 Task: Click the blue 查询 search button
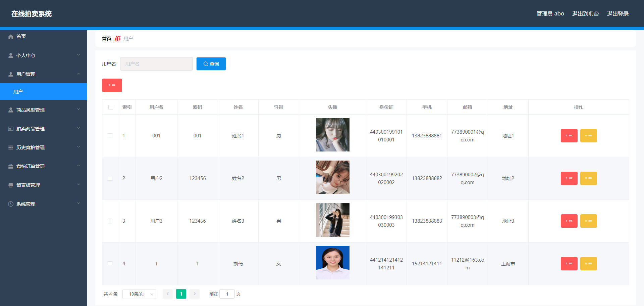click(211, 64)
